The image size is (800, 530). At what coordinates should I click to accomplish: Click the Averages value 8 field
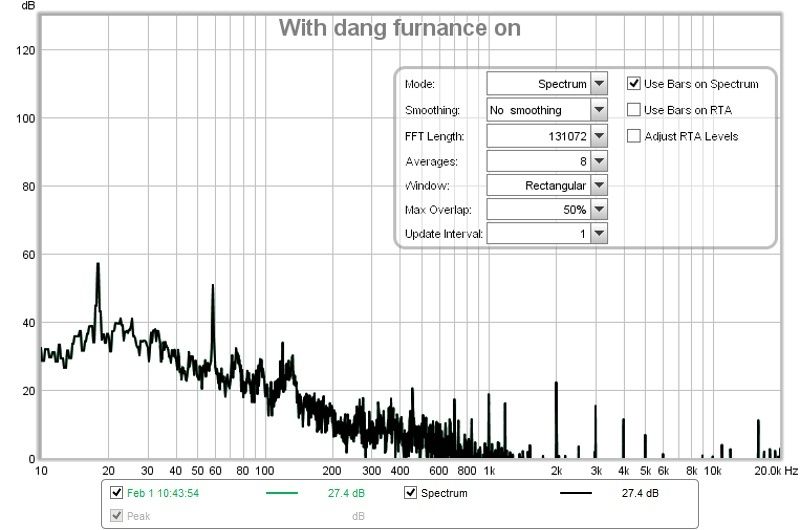click(539, 161)
